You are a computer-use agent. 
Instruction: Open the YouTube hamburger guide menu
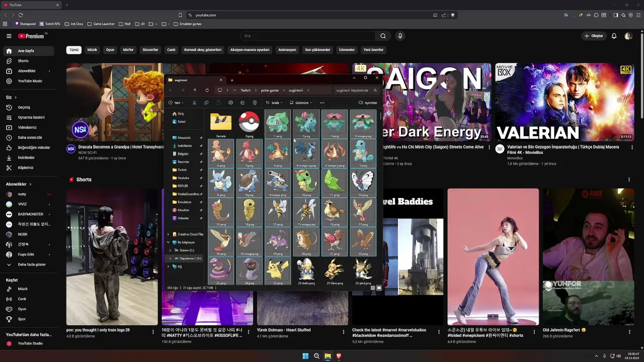[x=9, y=36]
